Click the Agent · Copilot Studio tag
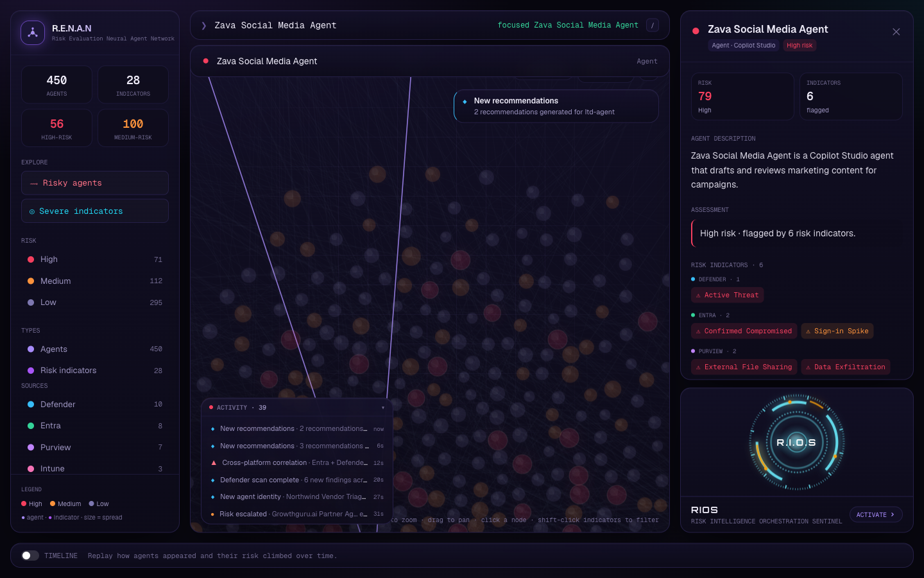 744,46
